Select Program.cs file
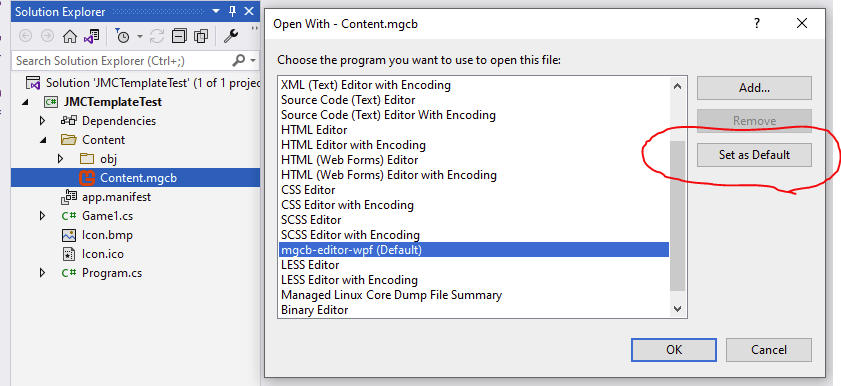The width and height of the screenshot is (841, 386). (x=112, y=273)
